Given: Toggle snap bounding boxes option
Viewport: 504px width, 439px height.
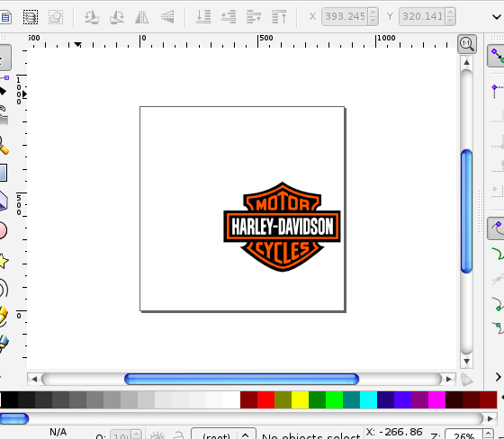Looking at the screenshot, I should click(497, 91).
